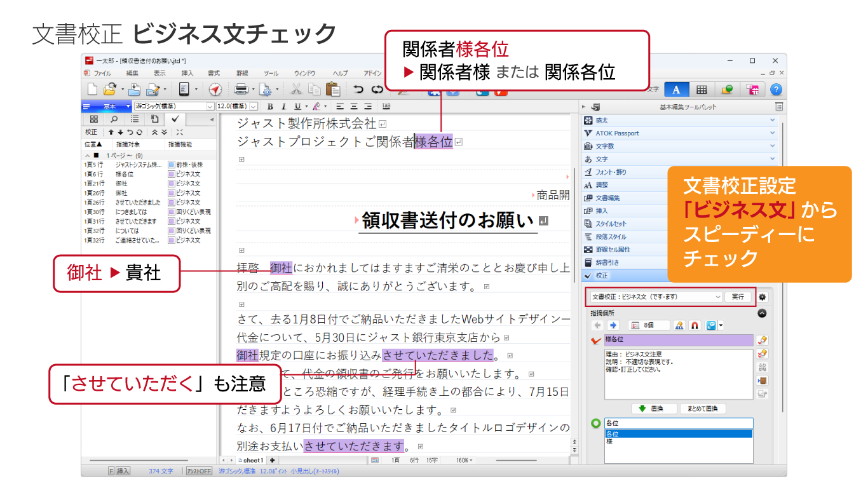Click the red magnet icon in 校正 panel
The image size is (868, 488).
(695, 325)
